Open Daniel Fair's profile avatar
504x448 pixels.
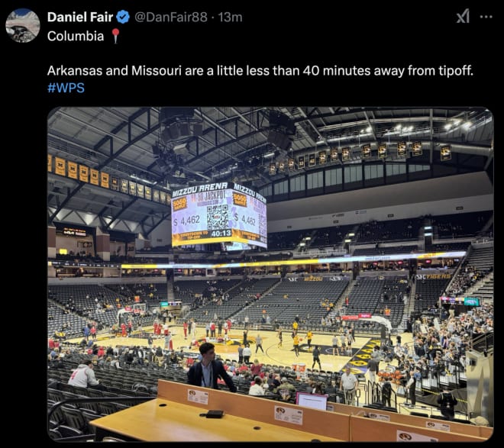point(23,25)
